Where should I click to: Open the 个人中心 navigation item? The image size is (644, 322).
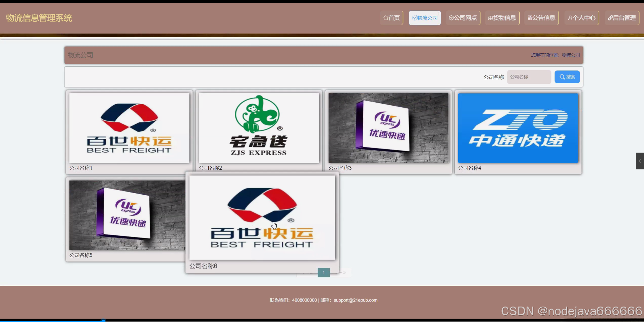(x=582, y=18)
